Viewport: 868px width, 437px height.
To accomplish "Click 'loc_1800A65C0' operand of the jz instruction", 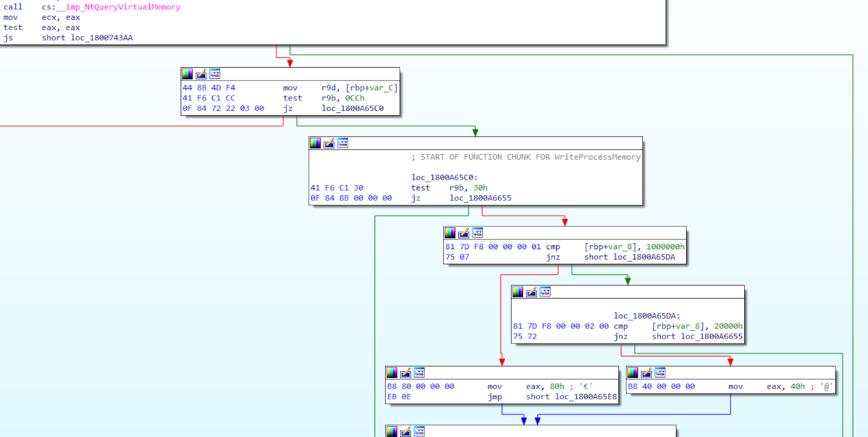I will pyautogui.click(x=353, y=109).
